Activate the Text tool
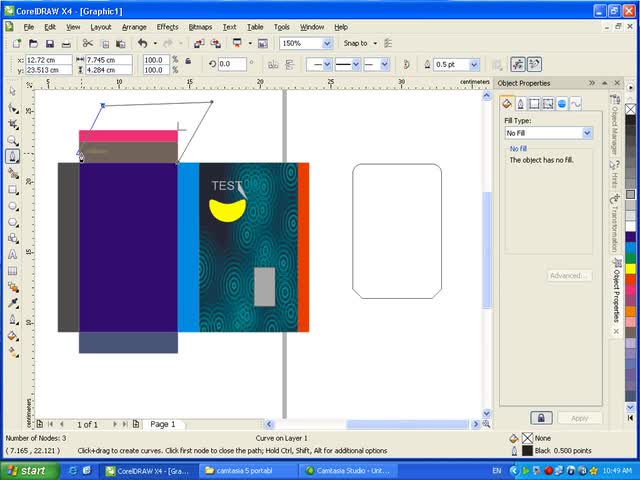 (x=13, y=254)
